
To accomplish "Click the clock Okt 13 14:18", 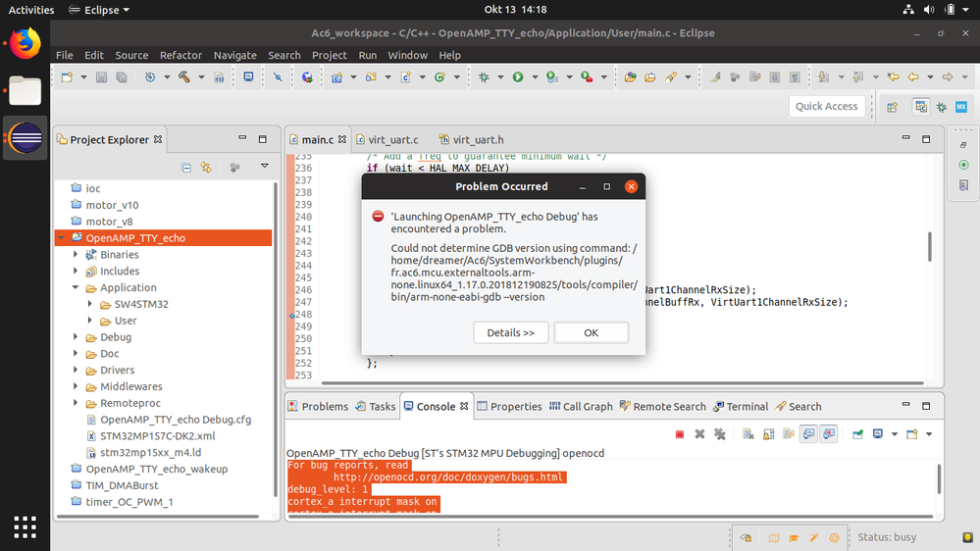I will [x=515, y=10].
